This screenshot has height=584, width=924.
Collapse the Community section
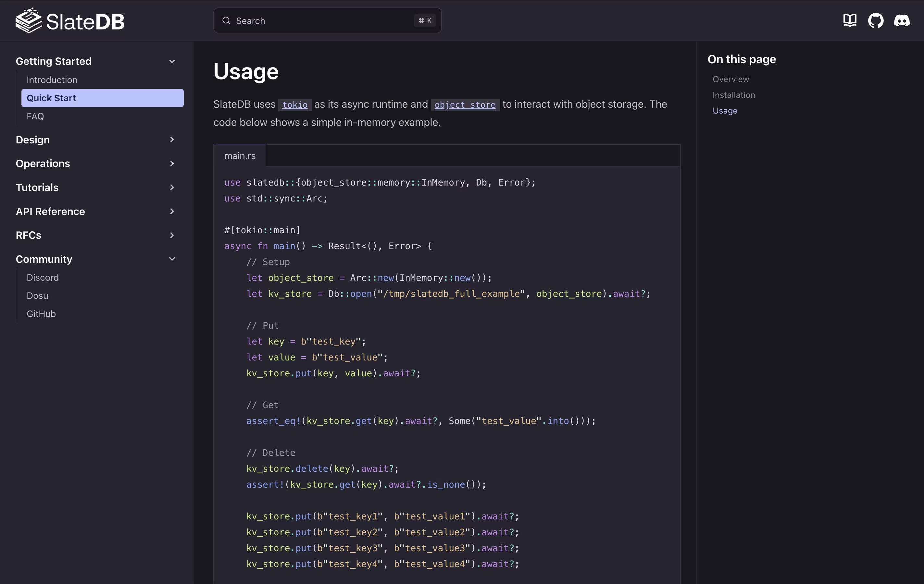172,259
